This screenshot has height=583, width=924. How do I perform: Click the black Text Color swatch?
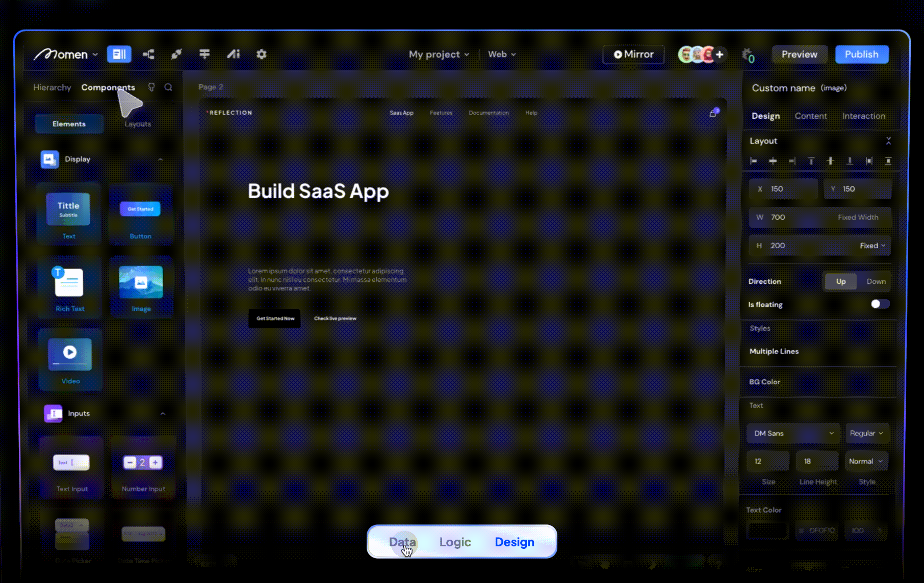pyautogui.click(x=767, y=530)
